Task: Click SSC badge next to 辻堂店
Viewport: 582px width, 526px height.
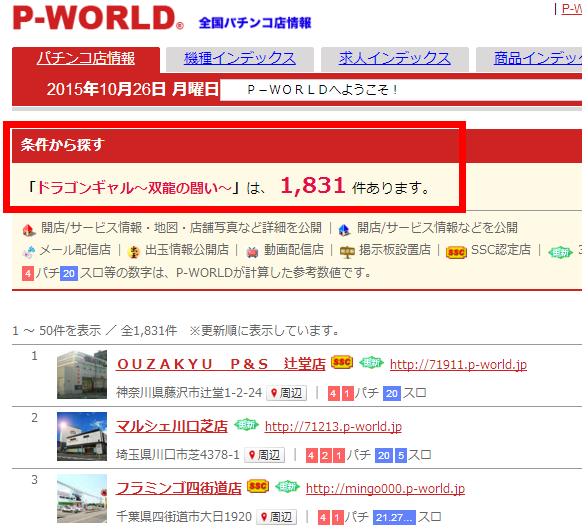Action: pyautogui.click(x=342, y=362)
